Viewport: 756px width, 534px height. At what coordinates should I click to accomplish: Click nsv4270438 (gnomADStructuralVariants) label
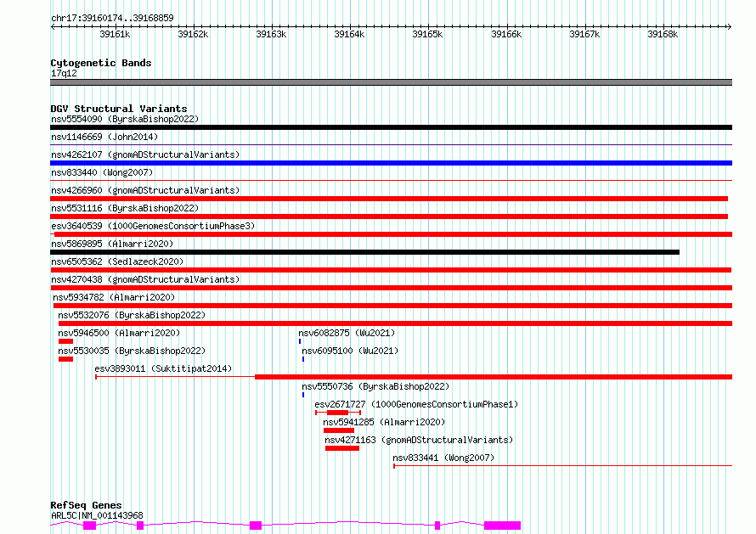tap(145, 279)
